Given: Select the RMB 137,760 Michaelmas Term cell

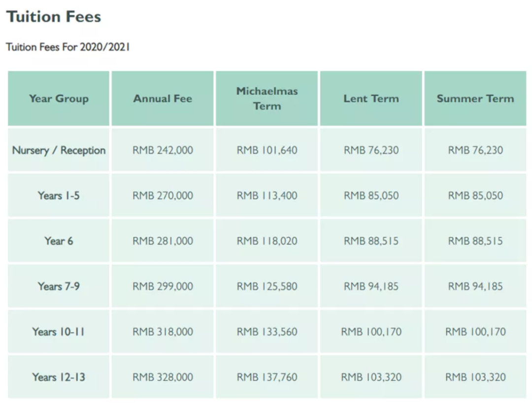Looking at the screenshot, I should tap(267, 377).
